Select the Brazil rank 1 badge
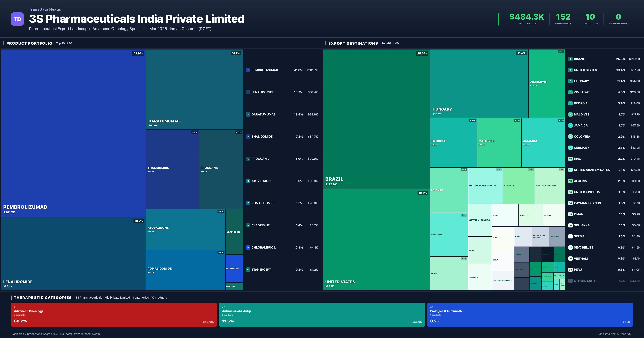Screen dimensions: 644x338 click(x=570, y=59)
